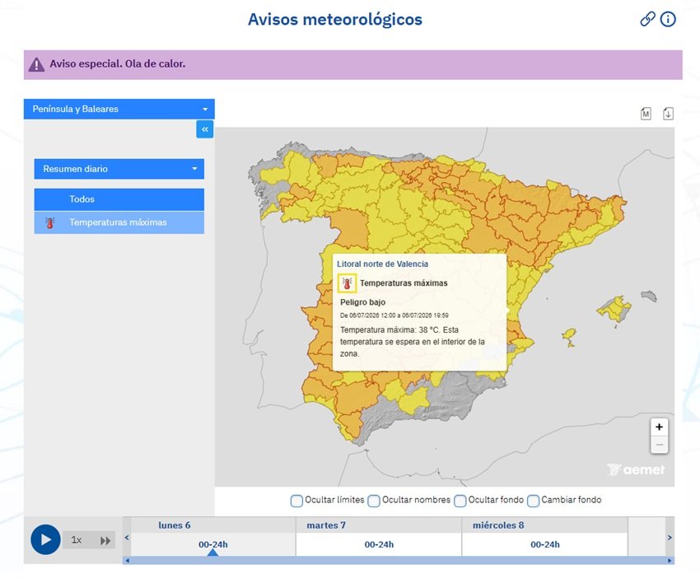This screenshot has width=700, height=588.
Task: Start the timeline playback
Action: coord(45,539)
